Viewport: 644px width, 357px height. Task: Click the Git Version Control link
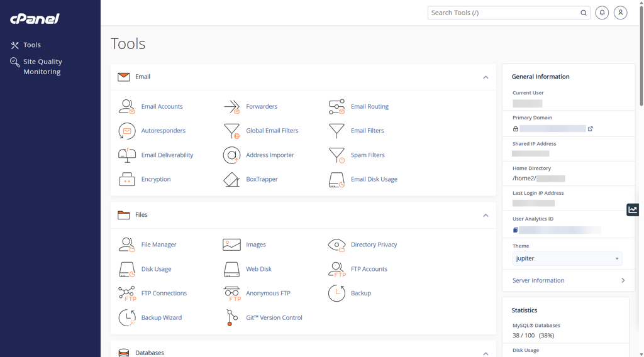274,317
